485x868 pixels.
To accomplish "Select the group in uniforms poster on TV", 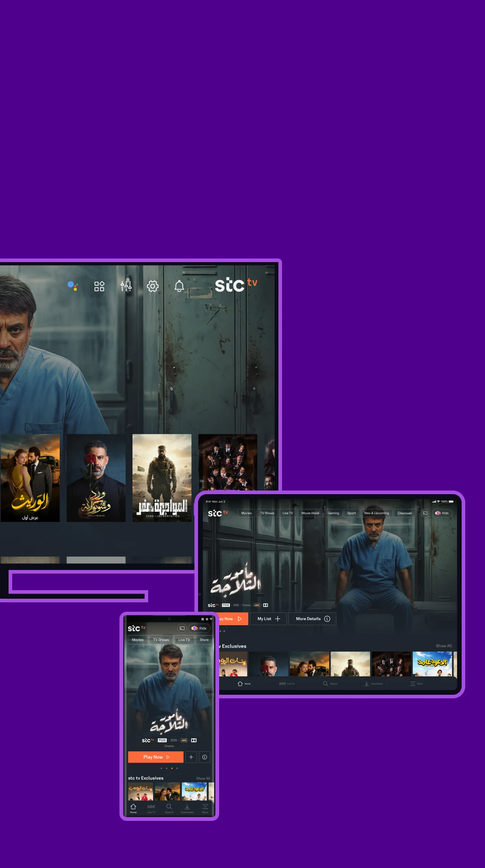I will click(x=228, y=462).
